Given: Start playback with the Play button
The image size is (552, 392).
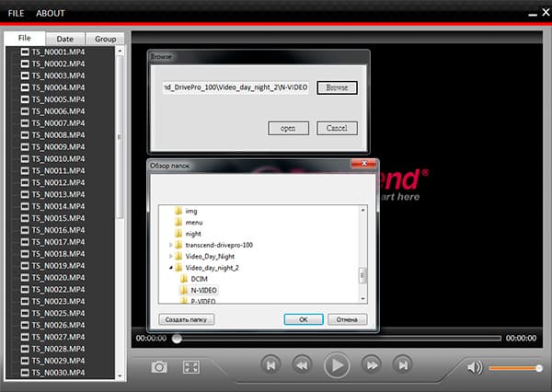Looking at the screenshot, I should pos(337,365).
